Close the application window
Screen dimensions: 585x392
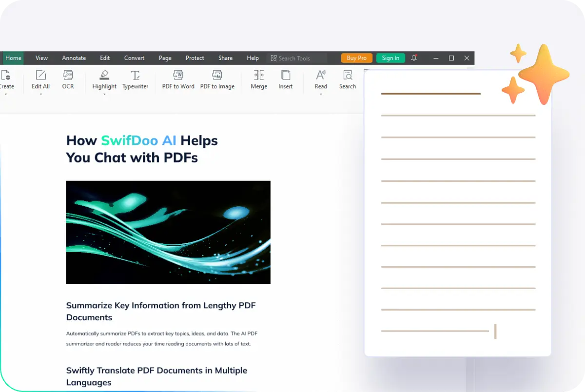pos(467,58)
